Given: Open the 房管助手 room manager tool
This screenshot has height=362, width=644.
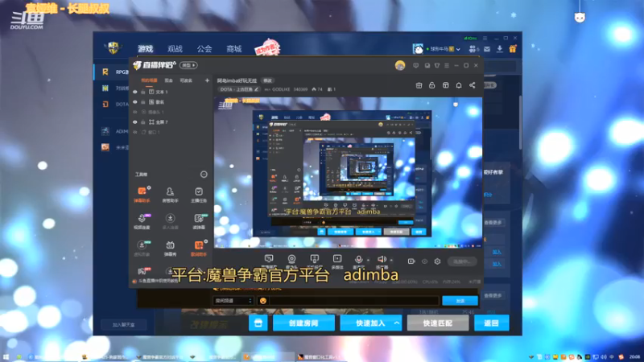Looking at the screenshot, I should click(x=170, y=194).
